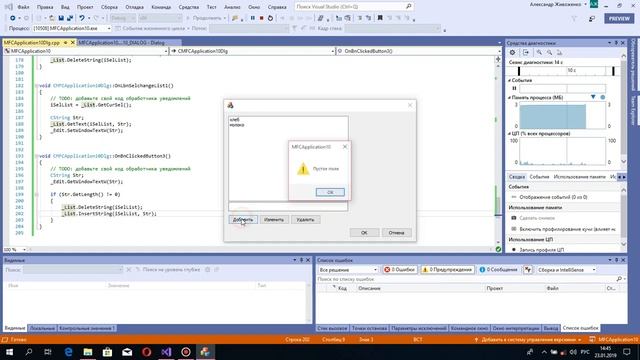This screenshot has width=640, height=360.
Task: Open Opera browser from the taskbar
Action: coord(147,352)
